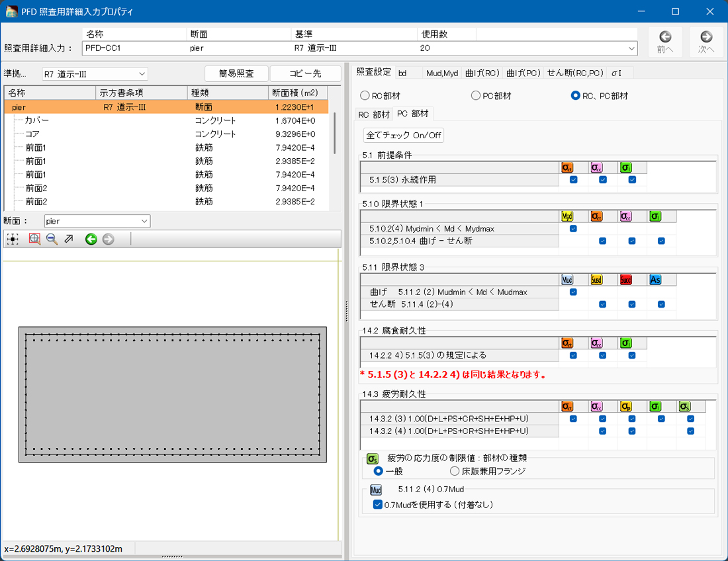The width and height of the screenshot is (728, 561).
Task: Expand the 断面 pier dropdown
Action: [x=97, y=221]
